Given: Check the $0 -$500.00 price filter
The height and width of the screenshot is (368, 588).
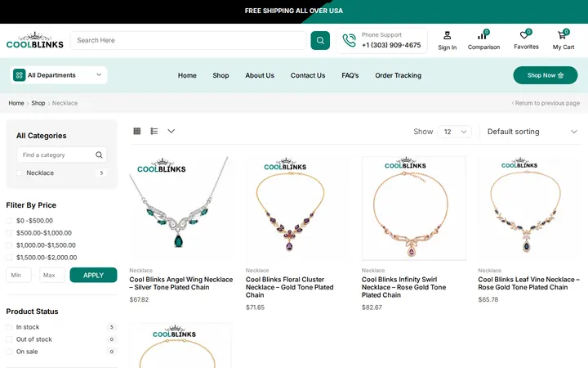Looking at the screenshot, I should pyautogui.click(x=9, y=221).
